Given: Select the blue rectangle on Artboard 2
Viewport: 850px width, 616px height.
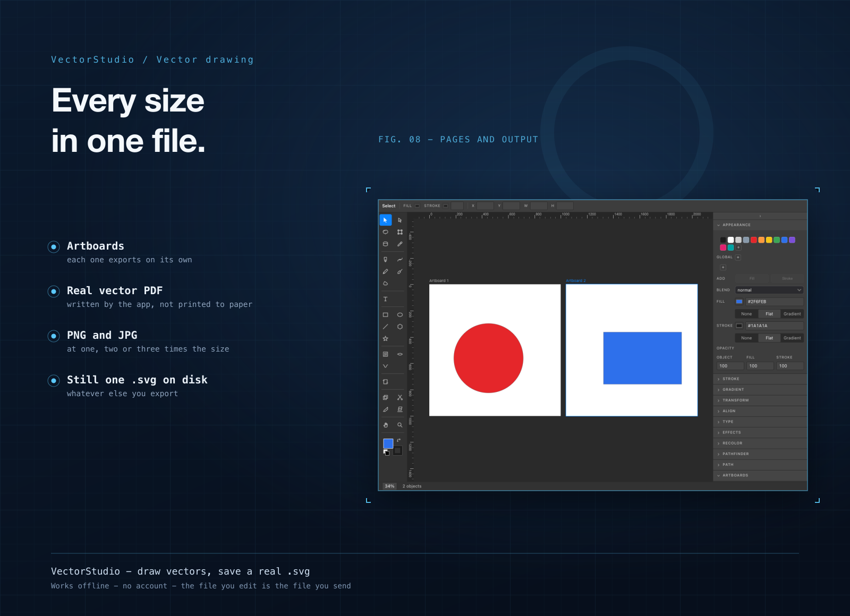Looking at the screenshot, I should tap(642, 358).
